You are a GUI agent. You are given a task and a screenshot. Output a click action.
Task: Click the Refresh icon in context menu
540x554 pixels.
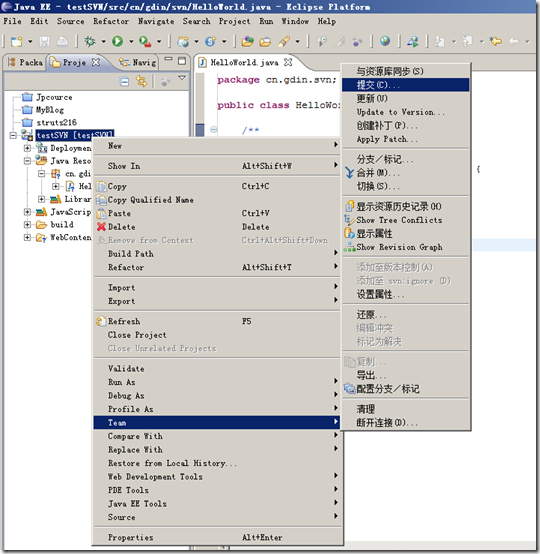coord(101,321)
